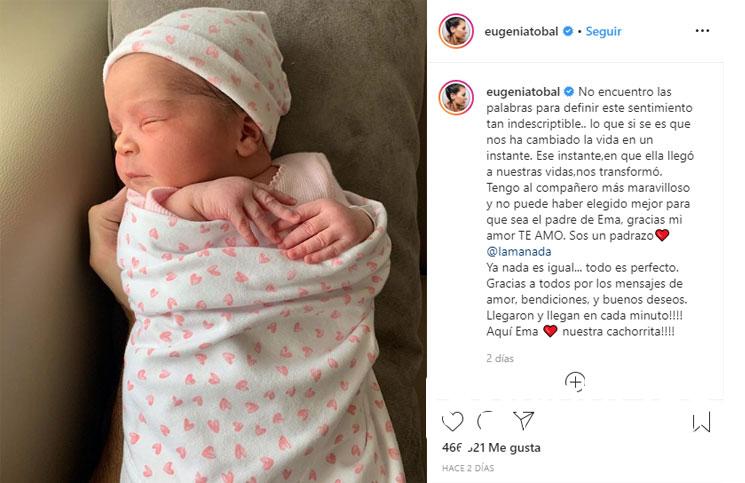Follow eugeniatobal via the Seguir link
Viewport: 745px width, 483px height.
coord(603,31)
